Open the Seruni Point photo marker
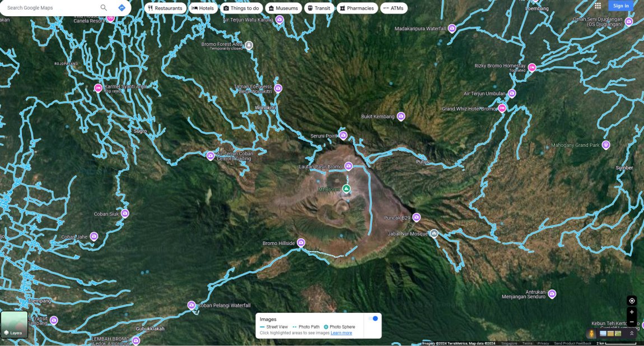Screen dimensions: 644x346 pyautogui.click(x=343, y=135)
